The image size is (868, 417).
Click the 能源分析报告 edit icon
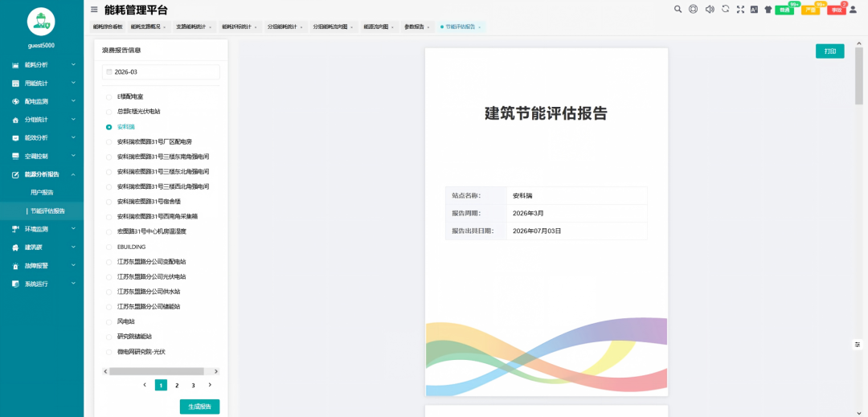(x=15, y=175)
